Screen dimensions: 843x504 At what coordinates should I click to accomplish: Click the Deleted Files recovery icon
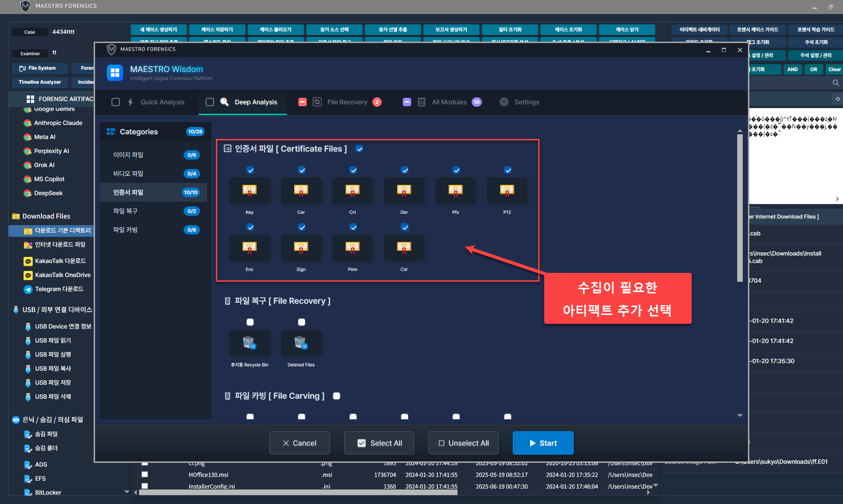click(x=301, y=343)
